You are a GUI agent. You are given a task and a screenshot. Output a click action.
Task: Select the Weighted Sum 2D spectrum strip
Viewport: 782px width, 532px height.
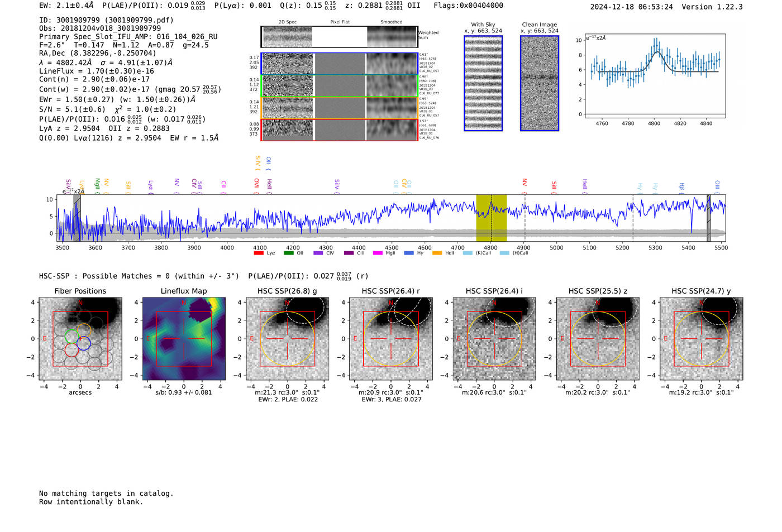(x=340, y=37)
